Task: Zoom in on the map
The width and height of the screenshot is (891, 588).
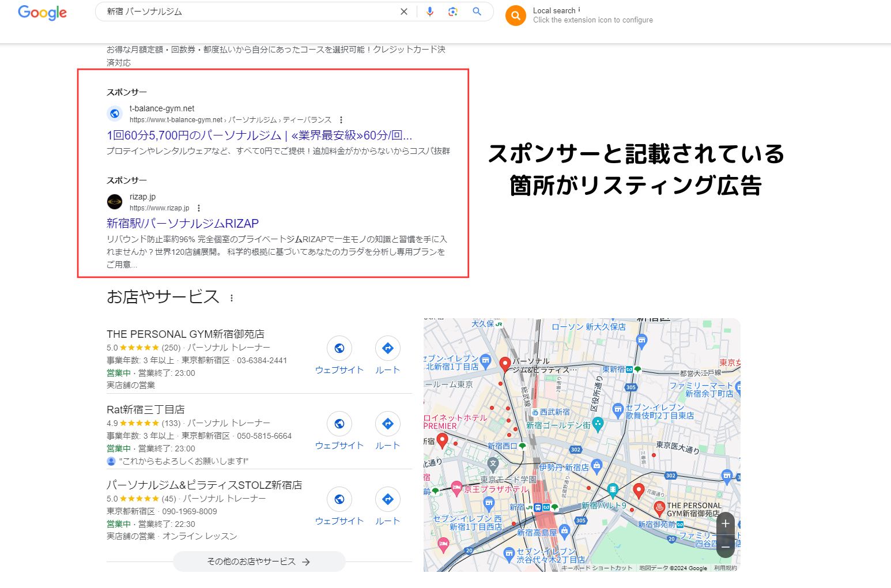Action: pos(726,523)
